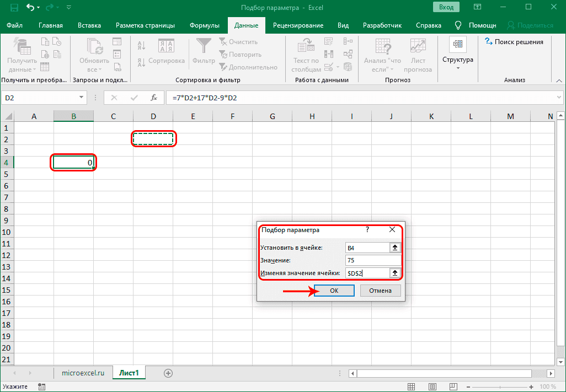Click the Filter funnel icon
The width and height of the screenshot is (566, 392).
pyautogui.click(x=204, y=47)
